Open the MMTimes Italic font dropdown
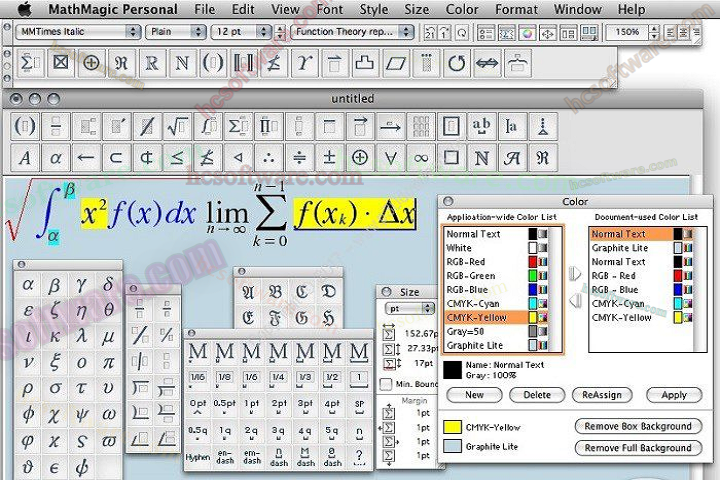This screenshot has width=720, height=480. point(78,32)
